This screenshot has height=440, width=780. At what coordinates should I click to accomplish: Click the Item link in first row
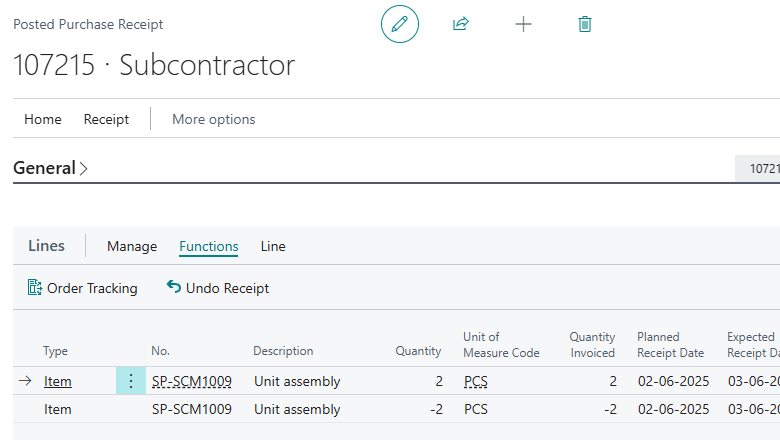(57, 381)
